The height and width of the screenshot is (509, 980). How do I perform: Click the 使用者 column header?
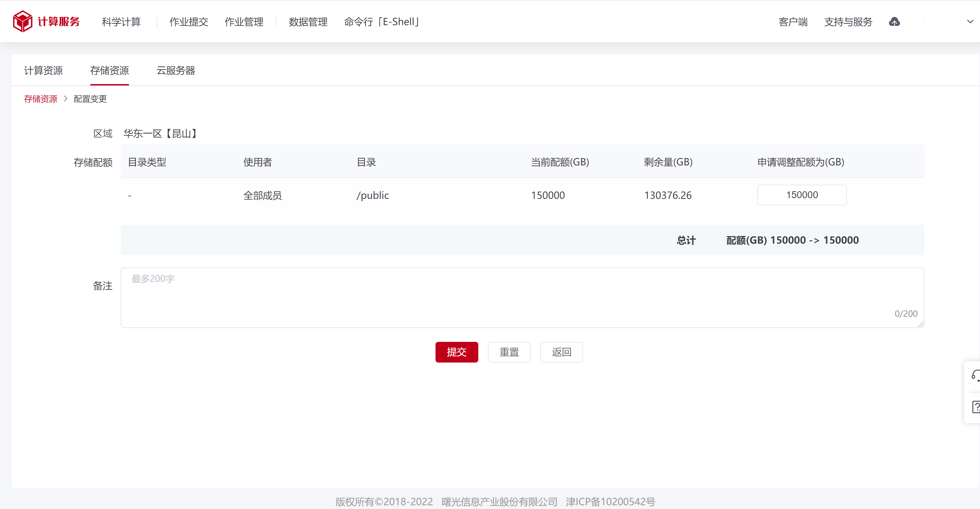[x=258, y=162]
